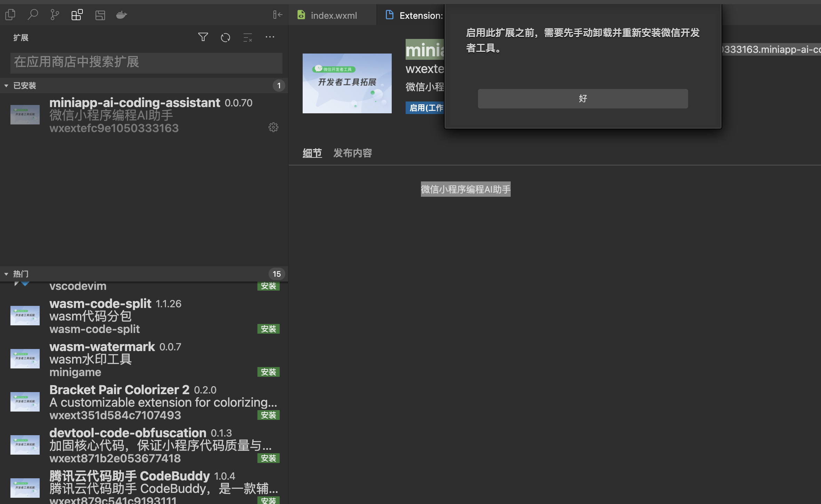
Task: Click the 启用(工作 enable button
Action: pyautogui.click(x=425, y=108)
